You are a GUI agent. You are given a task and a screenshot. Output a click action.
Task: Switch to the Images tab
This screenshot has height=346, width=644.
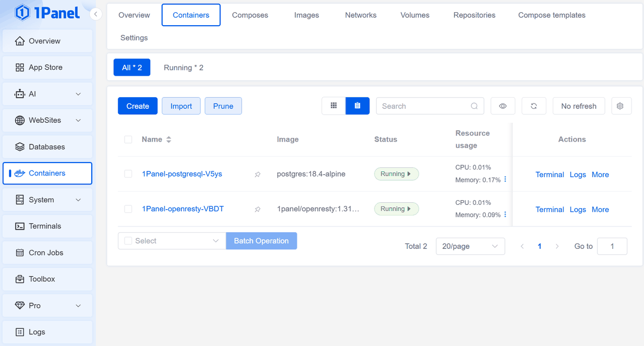(x=306, y=15)
